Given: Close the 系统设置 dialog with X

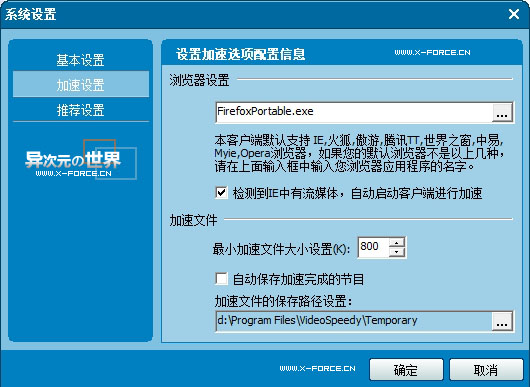Looking at the screenshot, I should (514, 14).
